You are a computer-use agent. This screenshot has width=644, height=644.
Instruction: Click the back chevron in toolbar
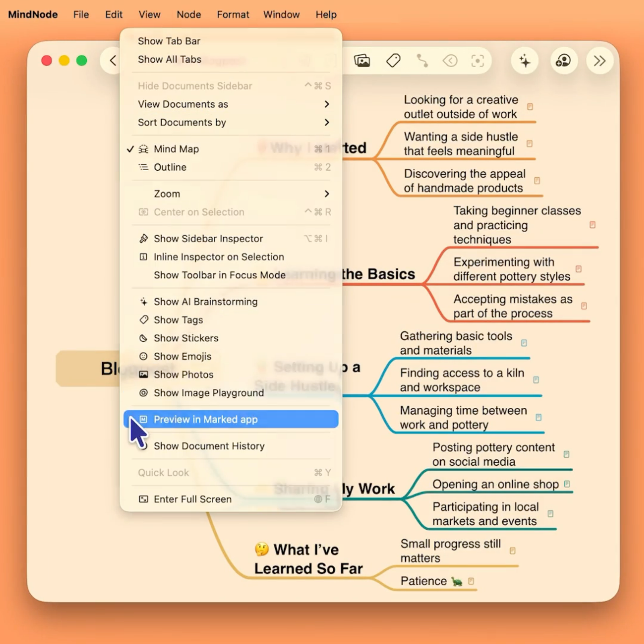click(113, 61)
